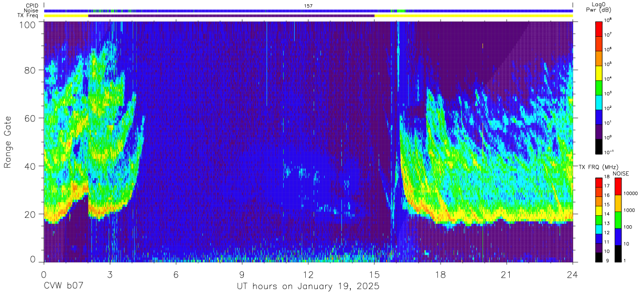Click the red top segment of Lag0 power colorbar
Screen dimensions: 644x297
tap(599, 28)
